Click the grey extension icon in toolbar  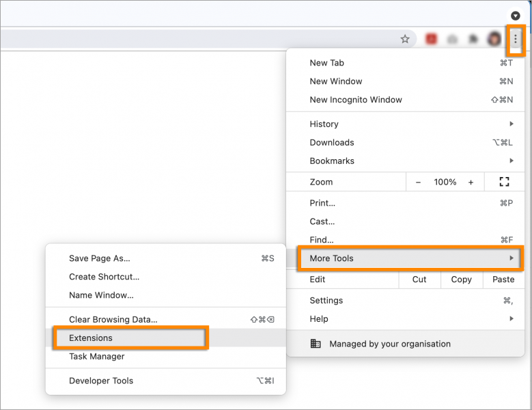pos(452,40)
